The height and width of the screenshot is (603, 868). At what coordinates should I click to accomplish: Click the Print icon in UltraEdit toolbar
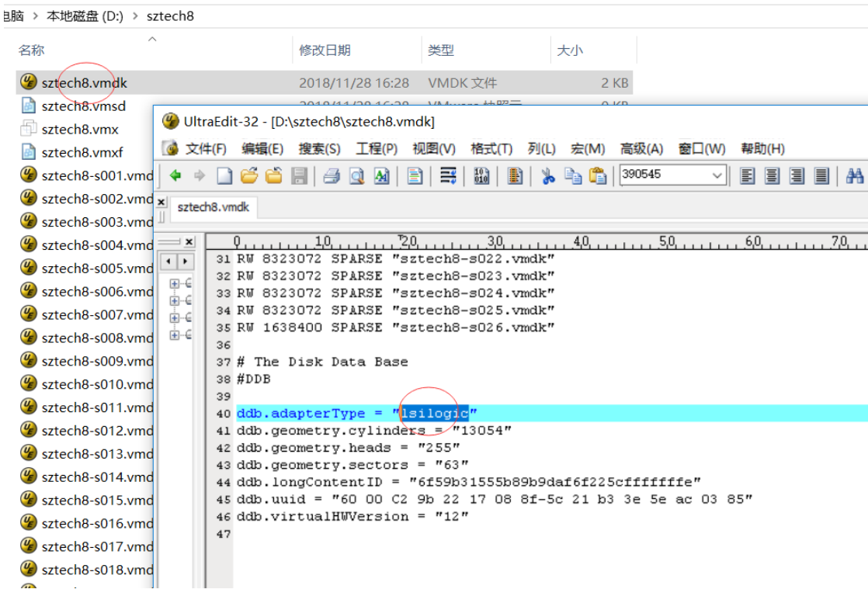(x=332, y=176)
